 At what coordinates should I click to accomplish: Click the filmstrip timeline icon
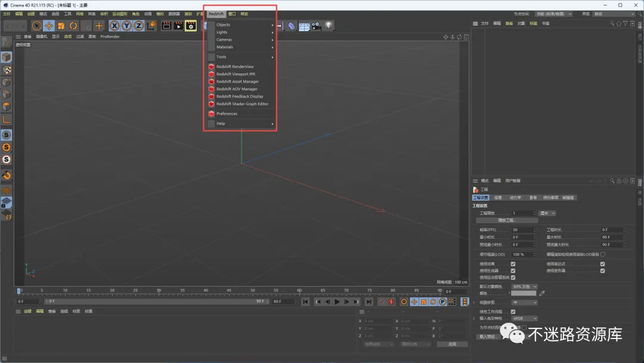tap(465, 302)
